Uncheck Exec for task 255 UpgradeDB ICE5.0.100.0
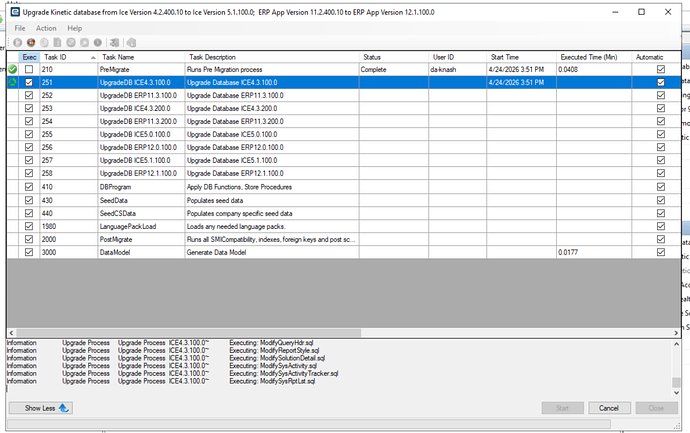This screenshot has width=690, height=433. pos(29,134)
